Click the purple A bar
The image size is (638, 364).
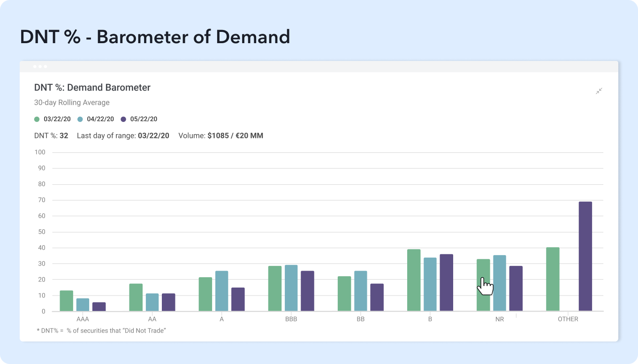[238, 299]
